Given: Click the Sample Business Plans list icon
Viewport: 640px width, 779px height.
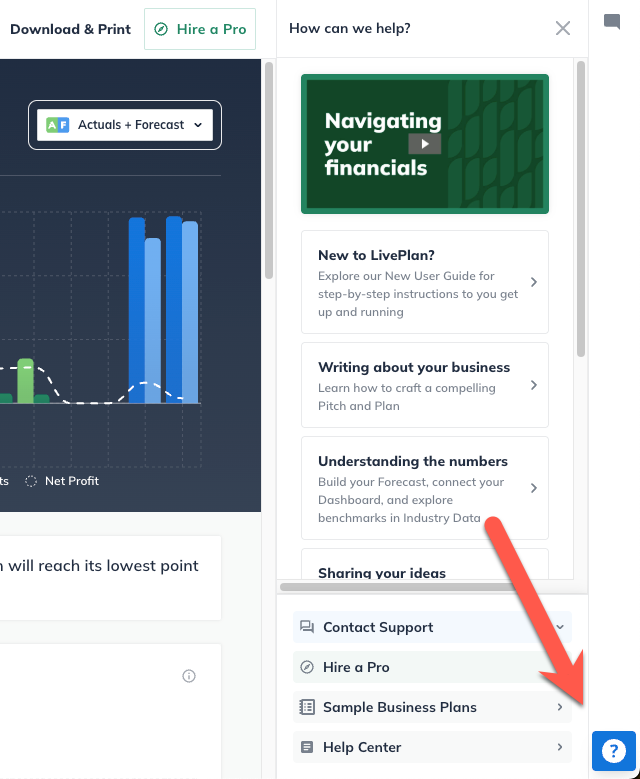Looking at the screenshot, I should click(307, 707).
